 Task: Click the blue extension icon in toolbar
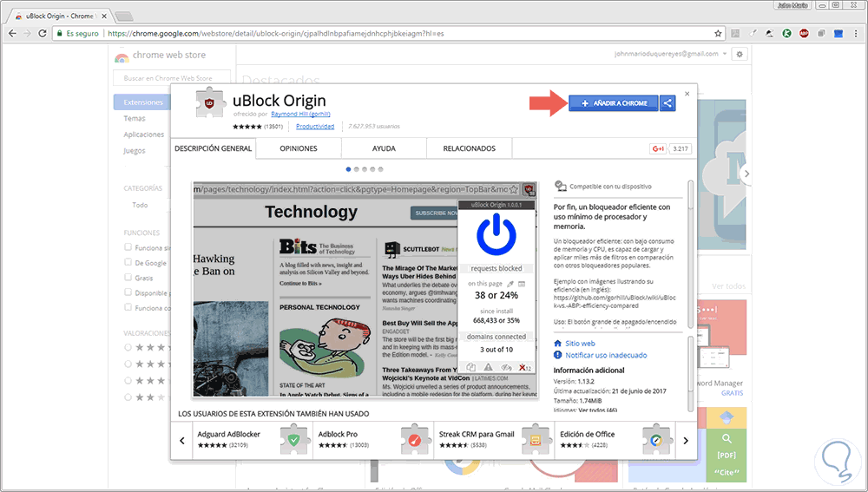click(x=838, y=33)
